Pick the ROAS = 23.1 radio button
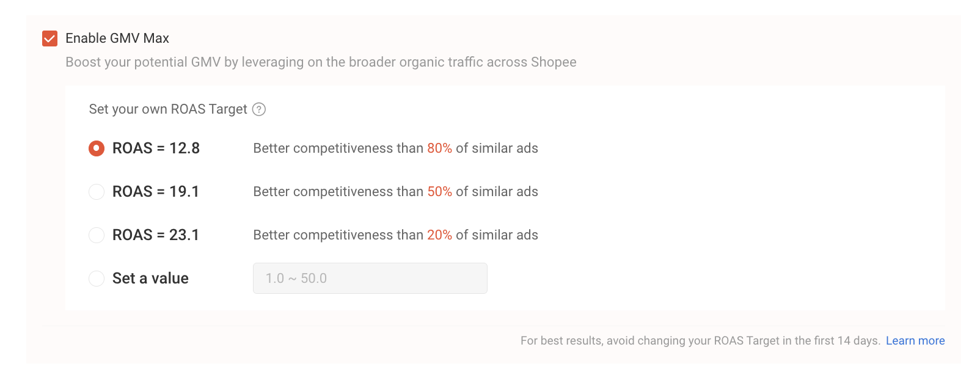980x380 pixels. (97, 235)
